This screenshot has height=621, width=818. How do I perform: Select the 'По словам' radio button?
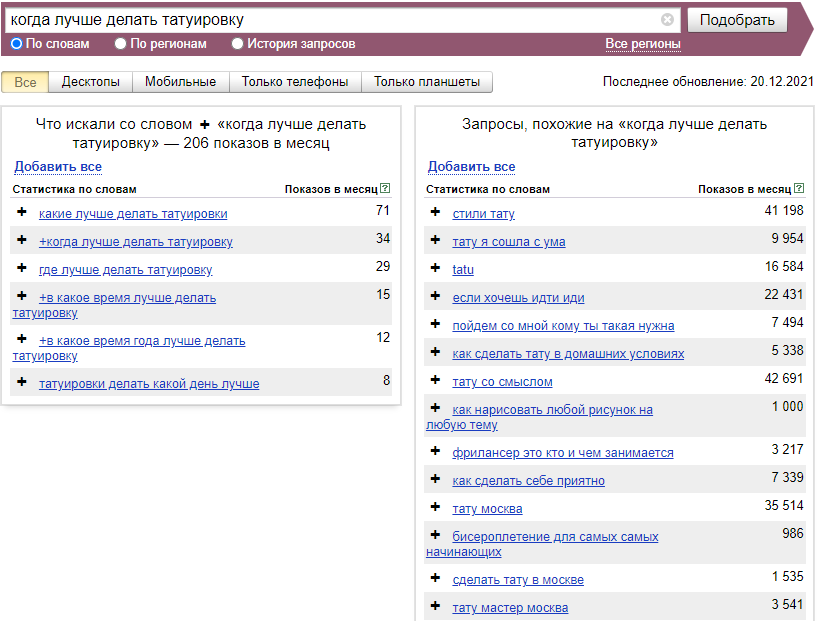pos(17,44)
